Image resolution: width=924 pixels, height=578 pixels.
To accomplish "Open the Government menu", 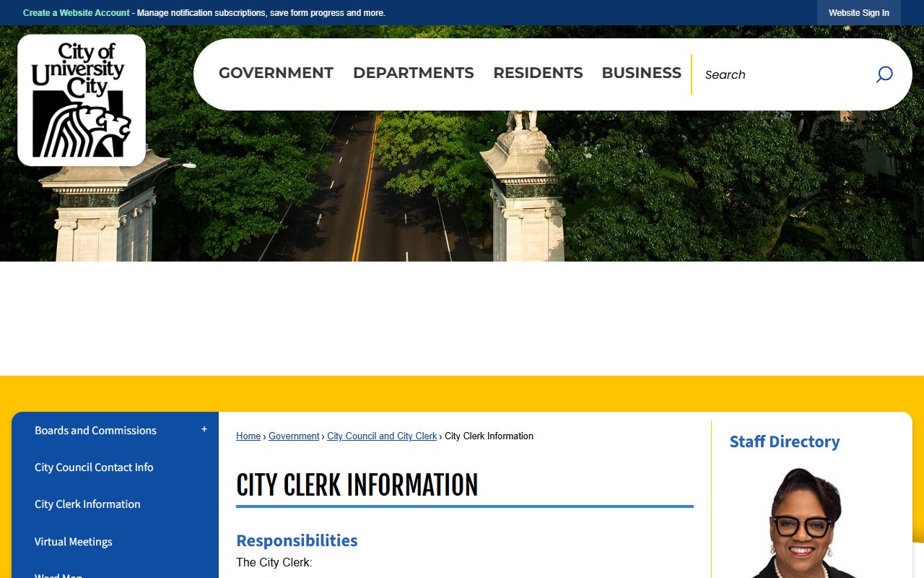I will click(276, 73).
